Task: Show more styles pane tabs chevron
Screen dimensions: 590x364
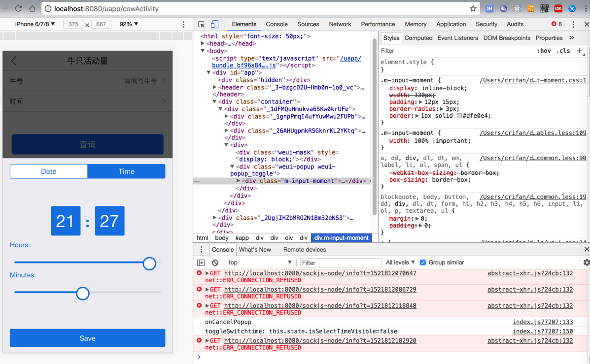Action: tap(572, 37)
